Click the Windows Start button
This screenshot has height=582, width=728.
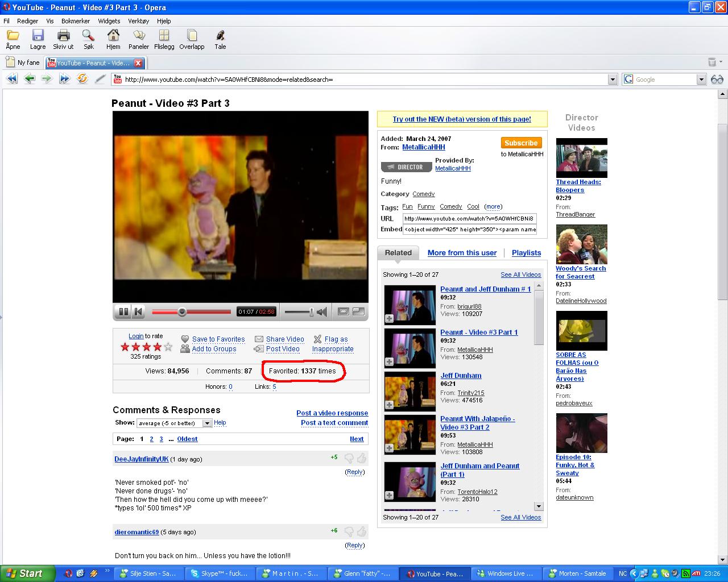click(27, 574)
